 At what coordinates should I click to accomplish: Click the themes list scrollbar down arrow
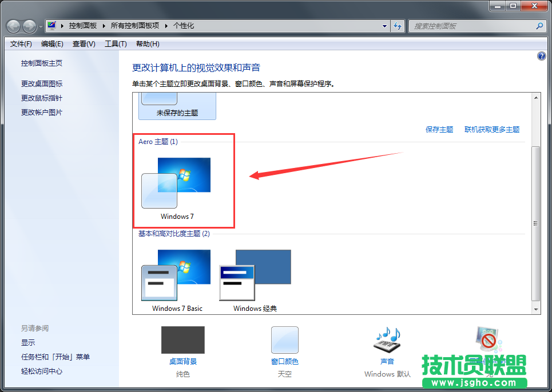[x=537, y=309]
